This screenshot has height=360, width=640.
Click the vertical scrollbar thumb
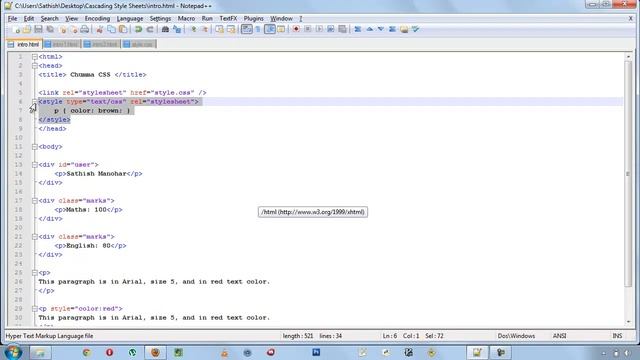click(628, 174)
